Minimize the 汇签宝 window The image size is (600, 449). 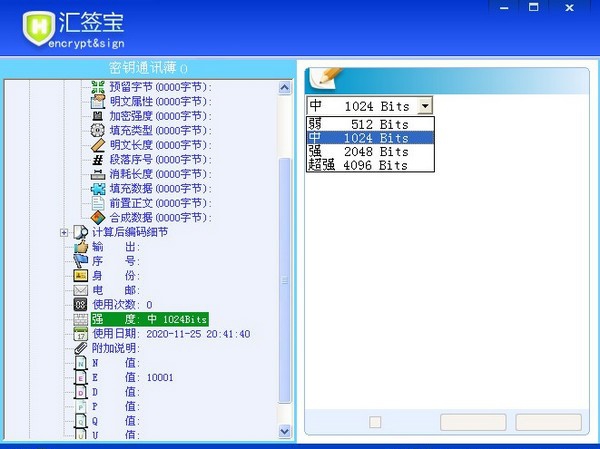(x=504, y=8)
